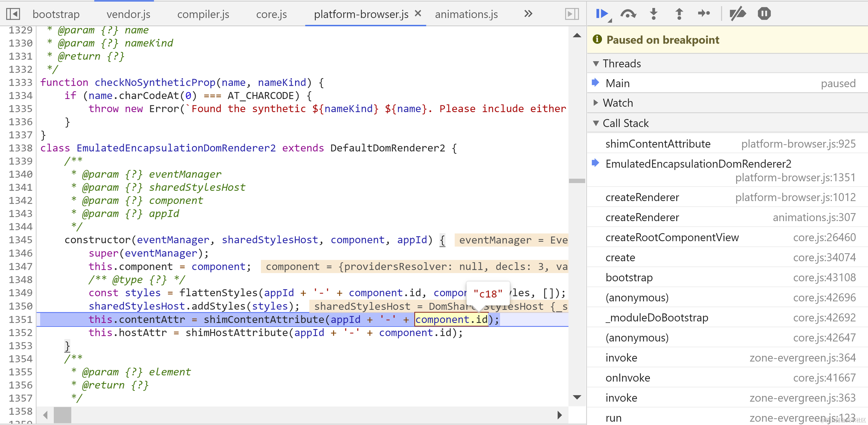Step out of current function
Image resolution: width=868 pixels, height=425 pixels.
click(679, 14)
